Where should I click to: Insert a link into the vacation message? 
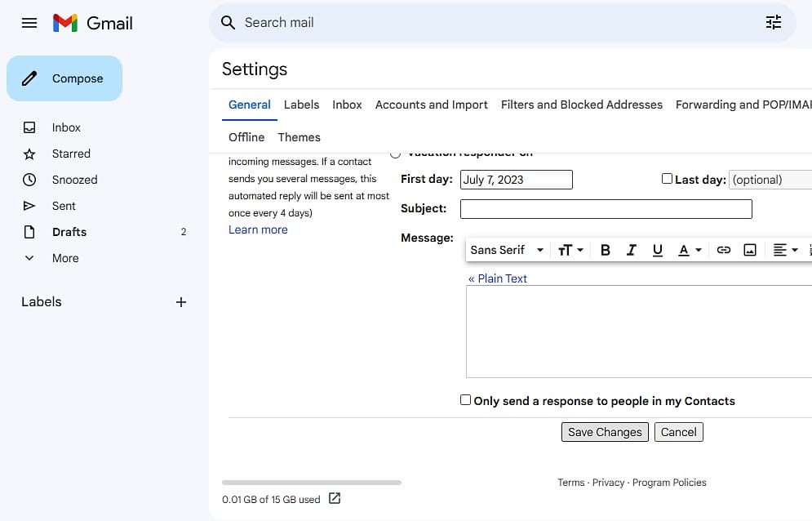tap(724, 250)
